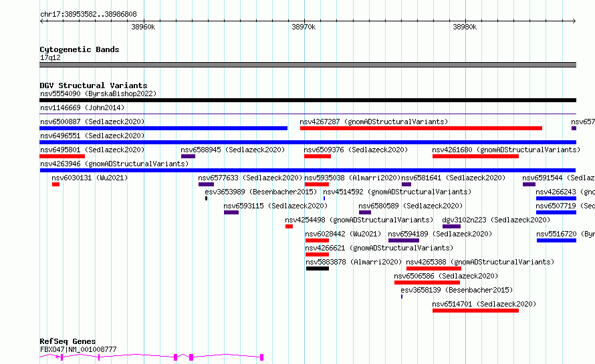595x364 pixels.
Task: Select the black nsv5883878 Almarri2020 variant bar
Action: click(318, 268)
